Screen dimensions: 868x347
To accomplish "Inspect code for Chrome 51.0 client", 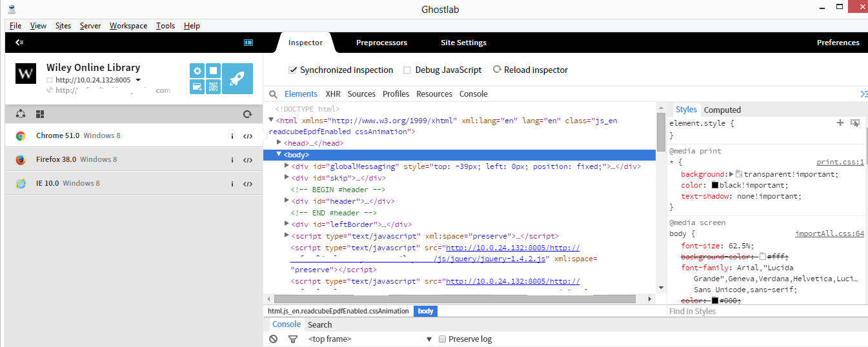I will point(248,136).
